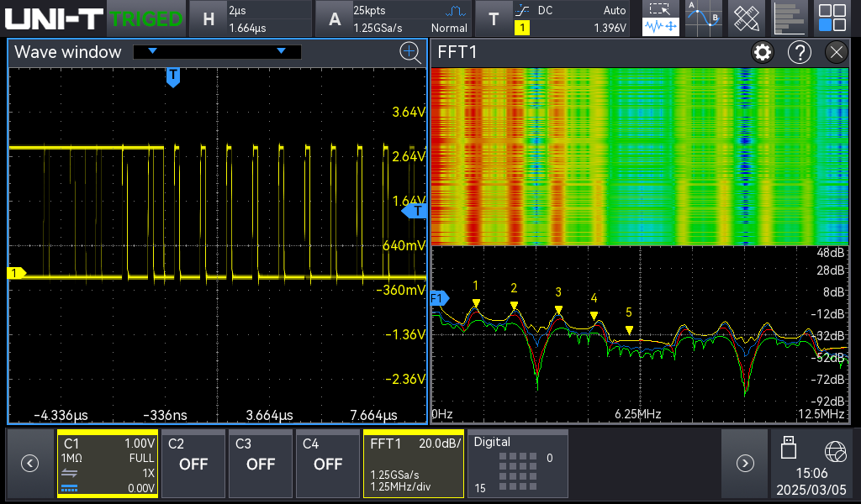This screenshot has height=504, width=861.
Task: Expand the Wave window dropdown bar
Action: (217, 52)
